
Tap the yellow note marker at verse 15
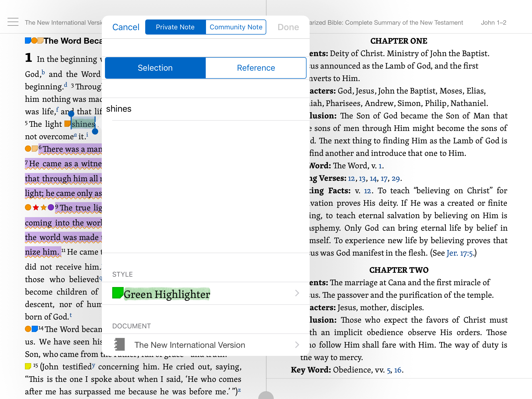pyautogui.click(x=28, y=366)
